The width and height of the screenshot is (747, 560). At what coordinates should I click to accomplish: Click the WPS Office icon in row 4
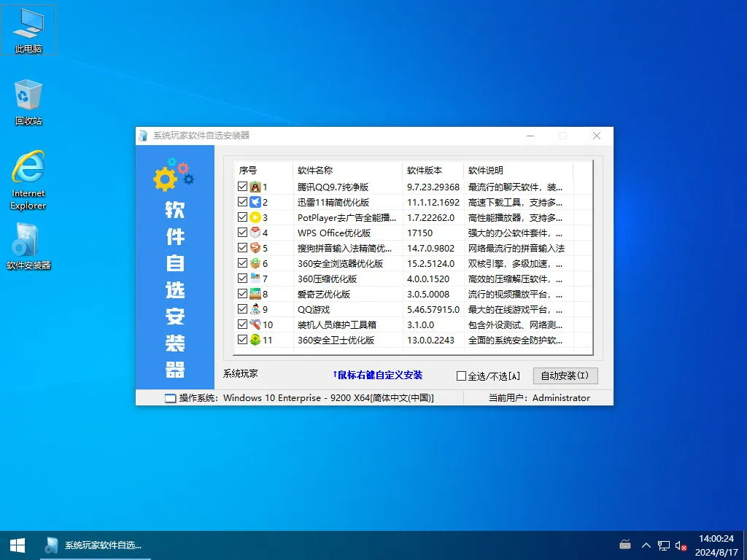(257, 233)
